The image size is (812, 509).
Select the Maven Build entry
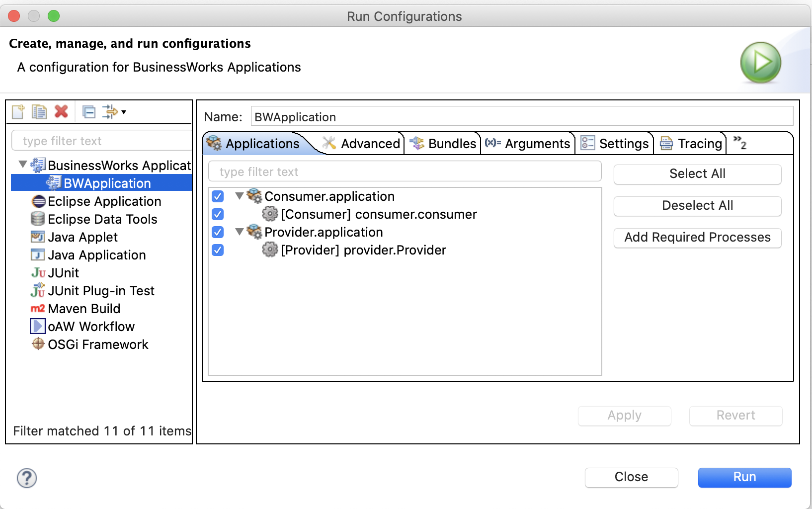(x=84, y=309)
